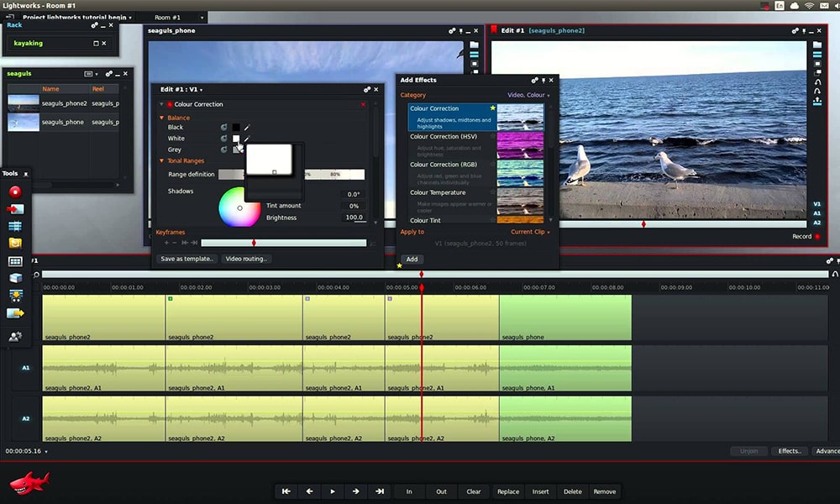Select the Colour Temperature effect
The width and height of the screenshot is (840, 504).
coord(475,201)
